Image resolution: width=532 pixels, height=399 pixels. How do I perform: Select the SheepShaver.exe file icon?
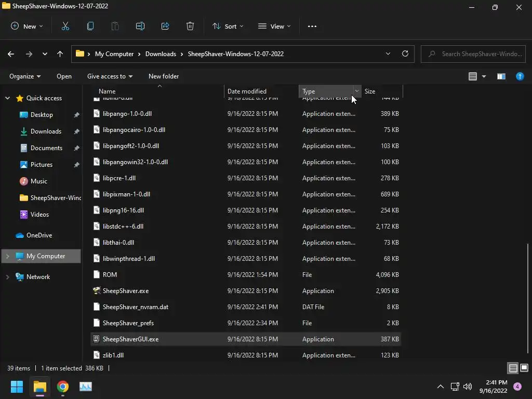pos(97,290)
